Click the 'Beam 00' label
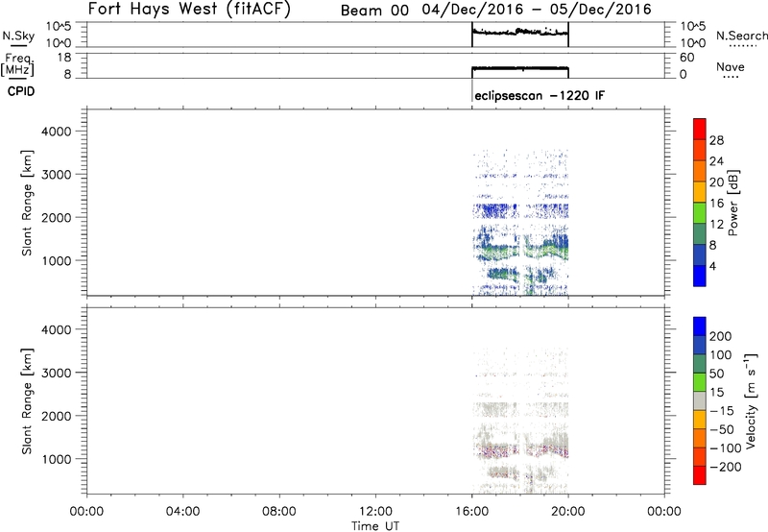The image size is (768, 532). click(374, 11)
